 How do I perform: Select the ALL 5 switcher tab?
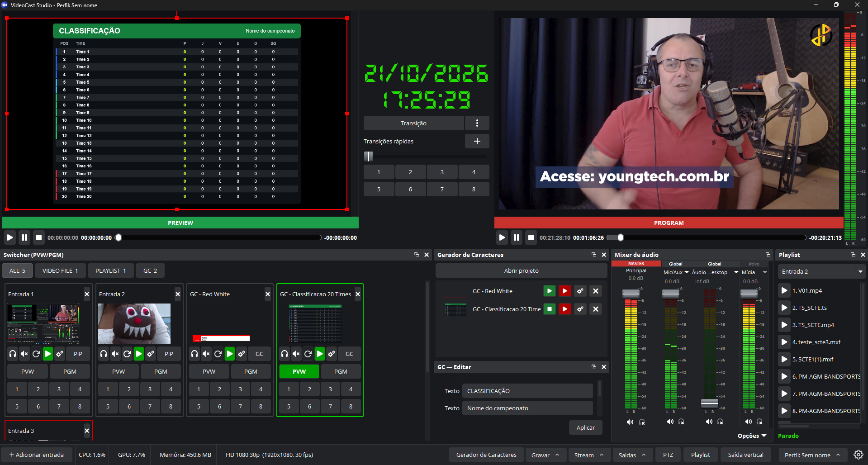coord(17,270)
